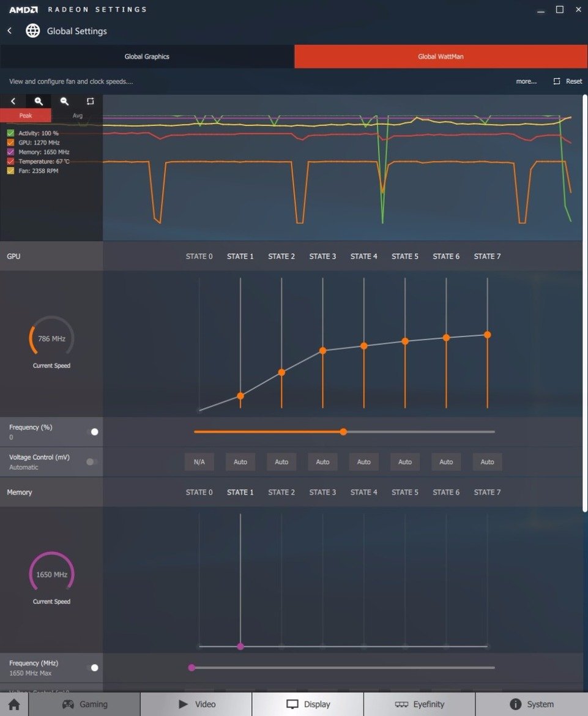Screen dimensions: 588x716
Task: Open the Video section
Action: [196, 704]
